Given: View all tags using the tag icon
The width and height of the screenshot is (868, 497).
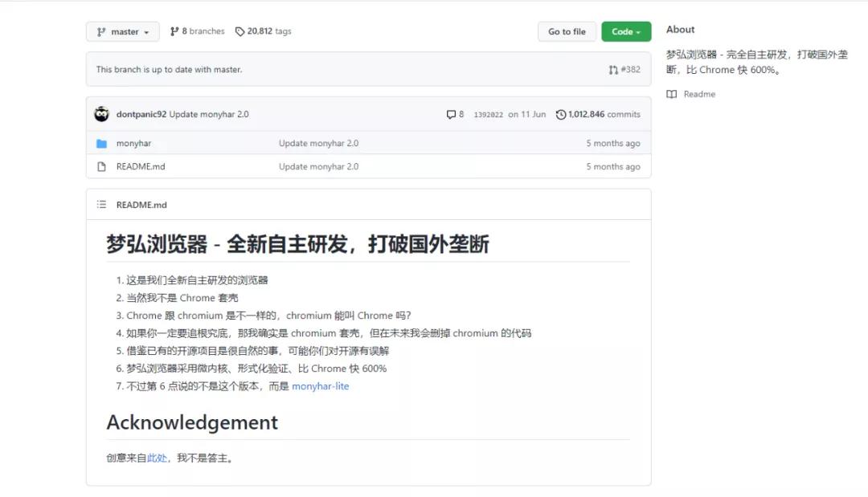Looking at the screenshot, I should [x=240, y=31].
